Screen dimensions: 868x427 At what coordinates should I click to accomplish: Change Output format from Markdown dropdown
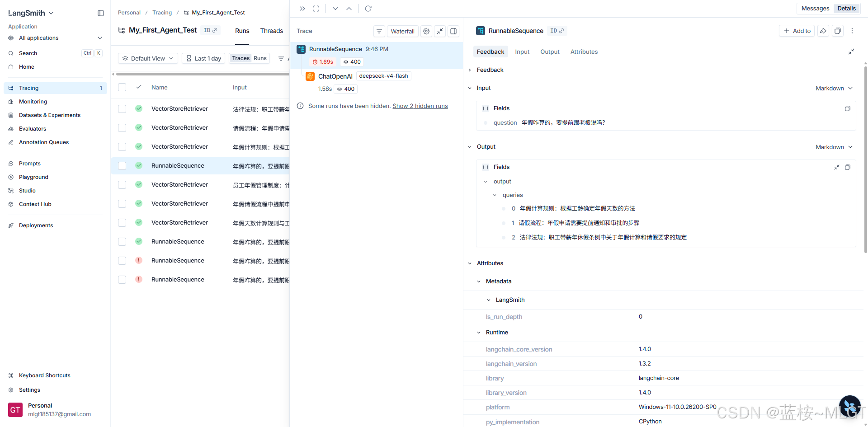[834, 147]
